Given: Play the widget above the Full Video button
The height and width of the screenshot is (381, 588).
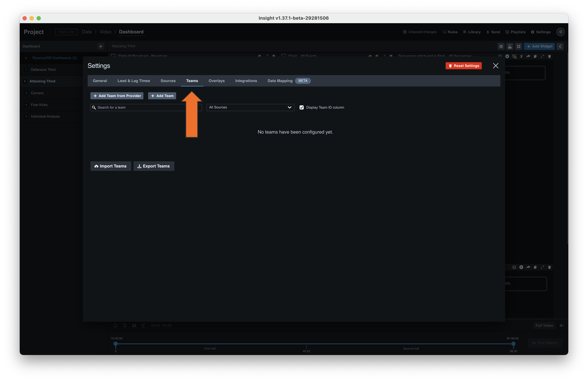Looking at the screenshot, I should pyautogui.click(x=521, y=267).
